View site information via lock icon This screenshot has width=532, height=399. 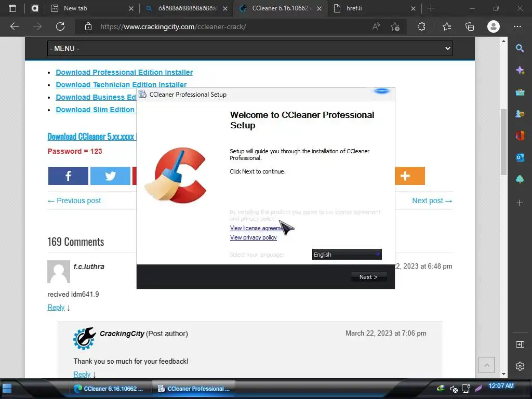(x=88, y=26)
